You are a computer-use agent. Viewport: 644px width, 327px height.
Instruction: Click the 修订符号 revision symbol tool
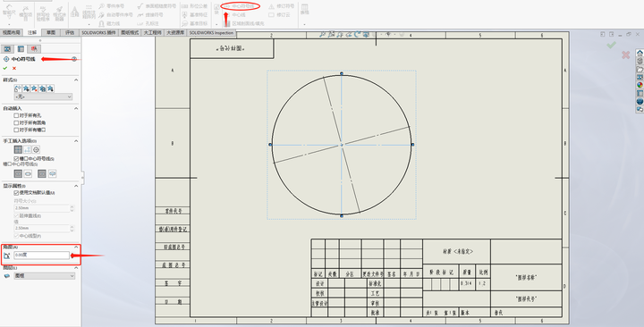[x=282, y=6]
